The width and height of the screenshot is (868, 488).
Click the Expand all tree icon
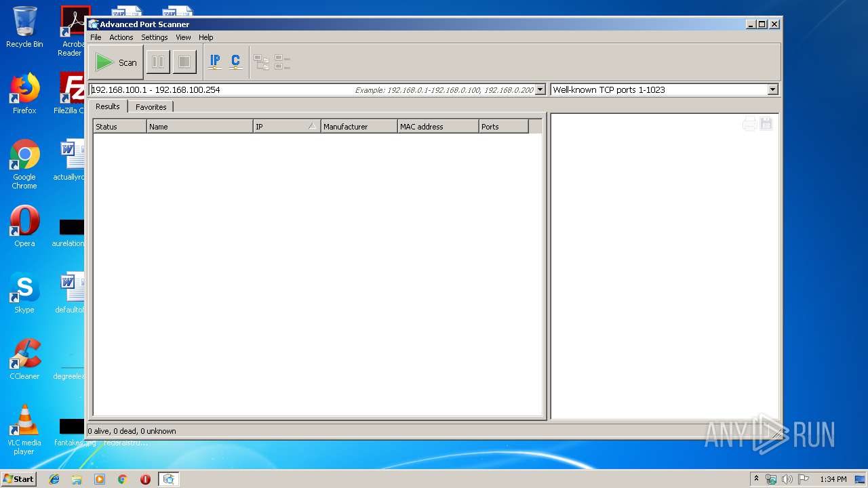coord(261,62)
